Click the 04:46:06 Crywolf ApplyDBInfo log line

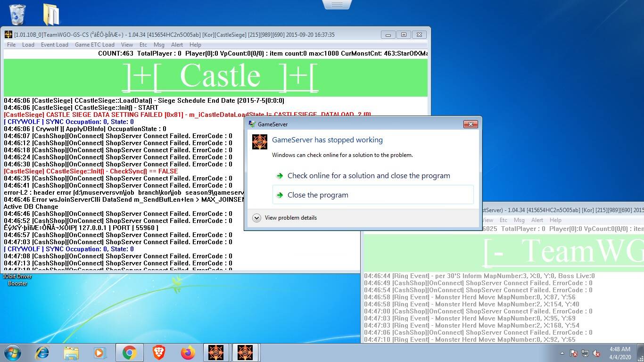click(x=85, y=129)
